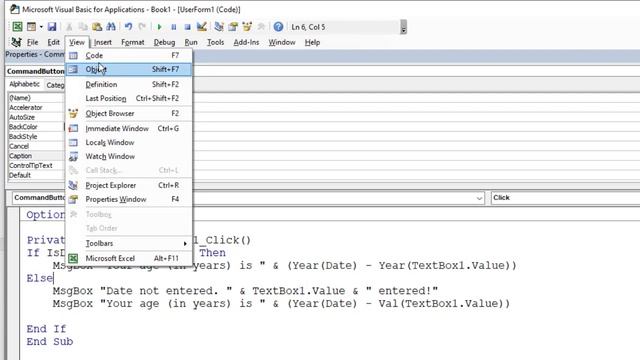Choose Code from the View menu
Screen dimensions: 640x360
[x=129, y=56]
